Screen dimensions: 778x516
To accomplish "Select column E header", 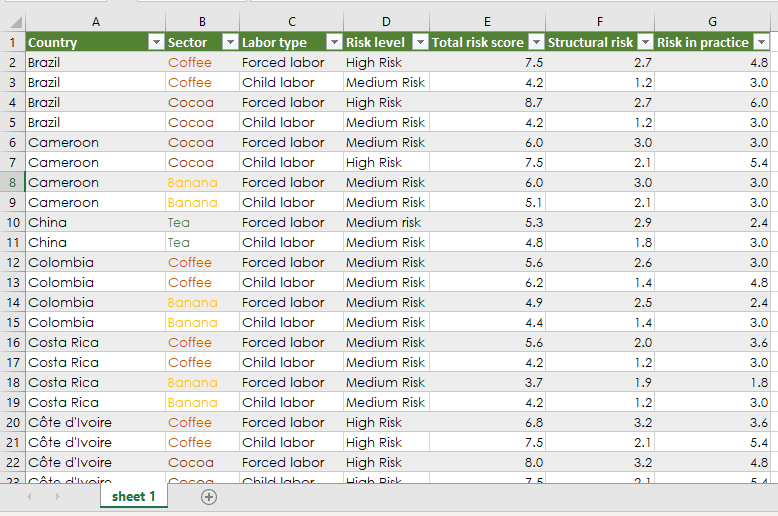I will coord(486,21).
